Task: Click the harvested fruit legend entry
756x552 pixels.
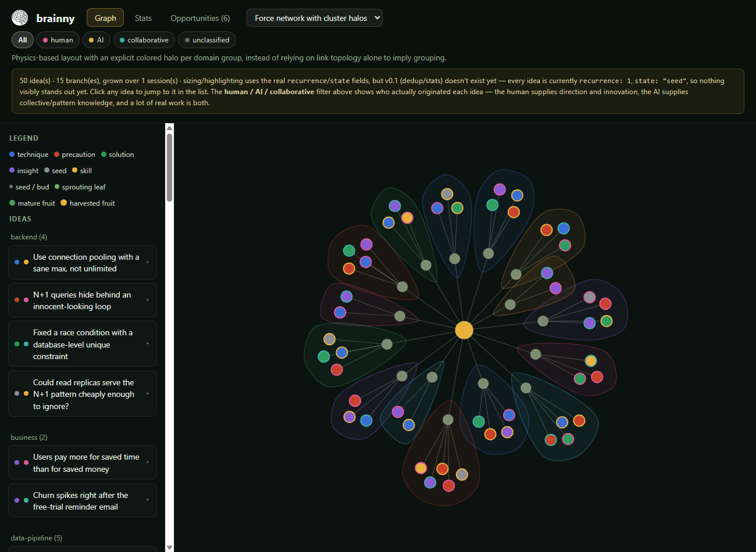Action: click(88, 203)
